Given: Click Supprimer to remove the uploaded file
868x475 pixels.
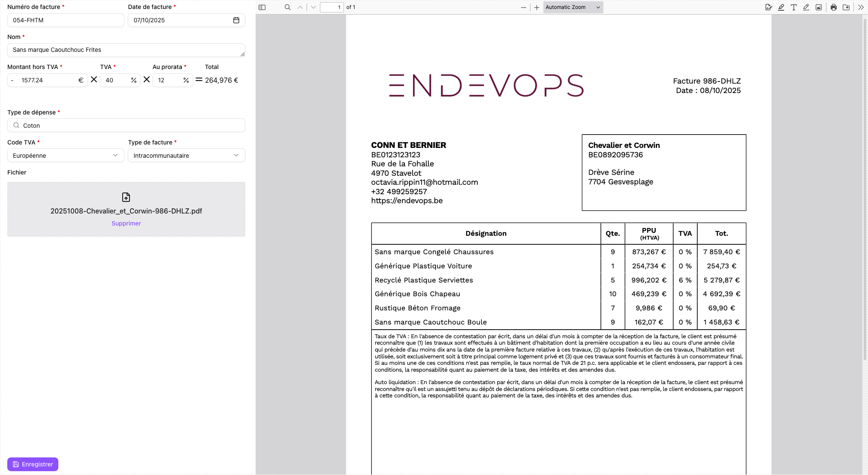Looking at the screenshot, I should click(126, 223).
